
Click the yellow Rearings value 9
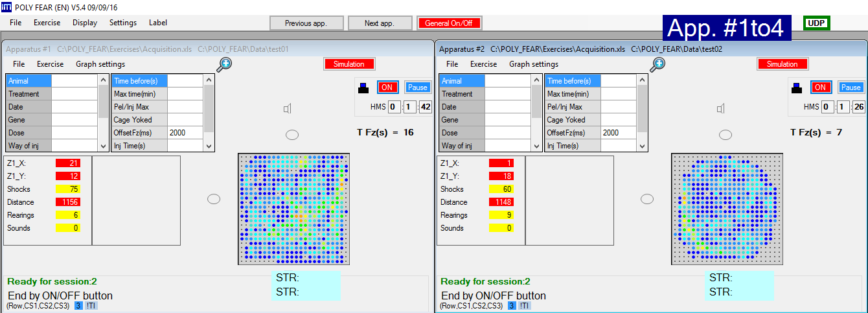pyautogui.click(x=501, y=215)
